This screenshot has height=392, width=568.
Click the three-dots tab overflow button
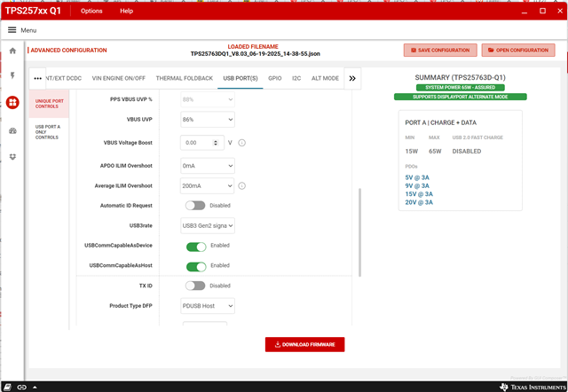[37, 78]
